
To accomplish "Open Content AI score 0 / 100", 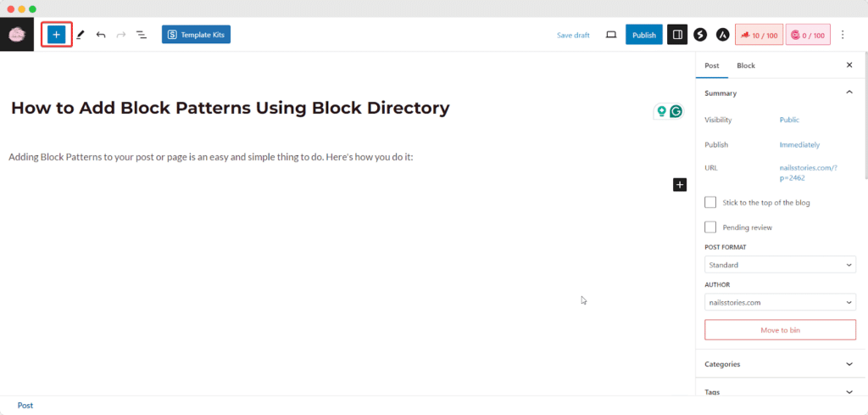I will pos(808,35).
